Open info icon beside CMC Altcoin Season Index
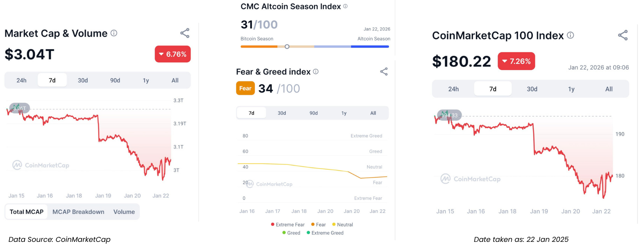644x247 pixels. click(x=345, y=6)
